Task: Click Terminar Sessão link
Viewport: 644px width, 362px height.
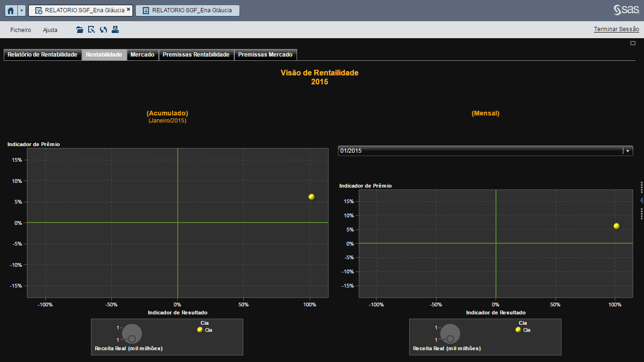Action: (x=616, y=29)
